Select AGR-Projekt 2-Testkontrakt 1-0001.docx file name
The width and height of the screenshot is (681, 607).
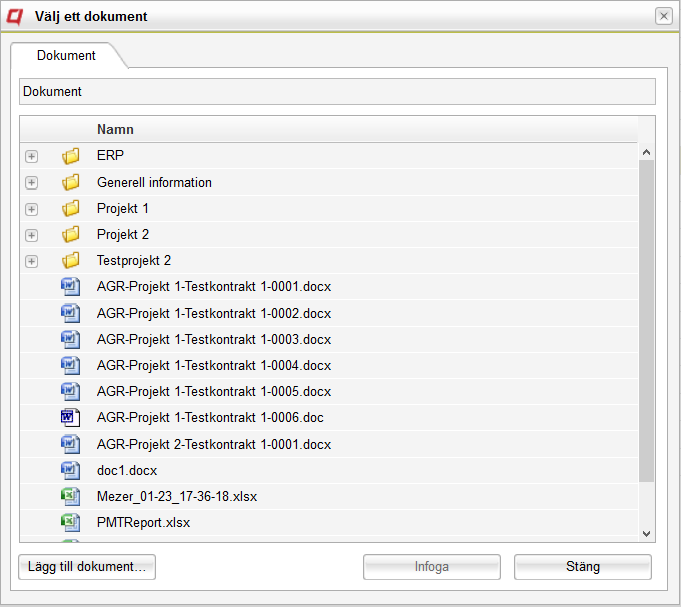214,445
